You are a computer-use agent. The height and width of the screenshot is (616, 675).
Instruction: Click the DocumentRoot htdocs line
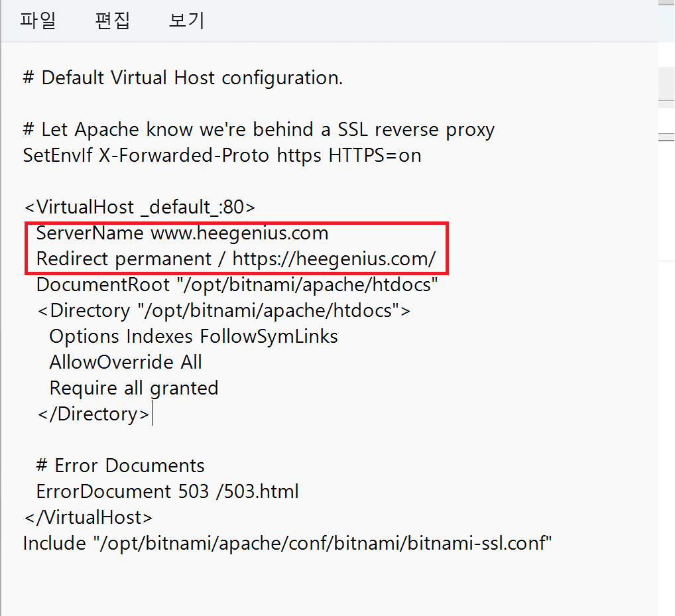[x=237, y=284]
